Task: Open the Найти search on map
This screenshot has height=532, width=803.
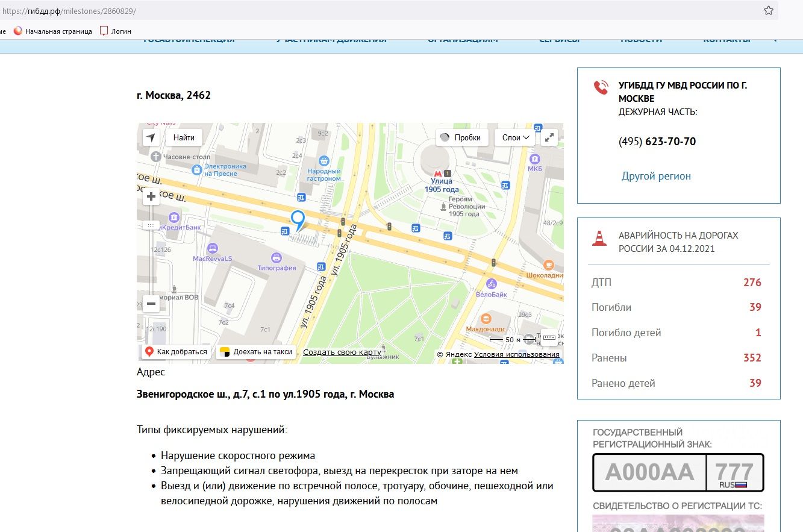Action: [184, 137]
